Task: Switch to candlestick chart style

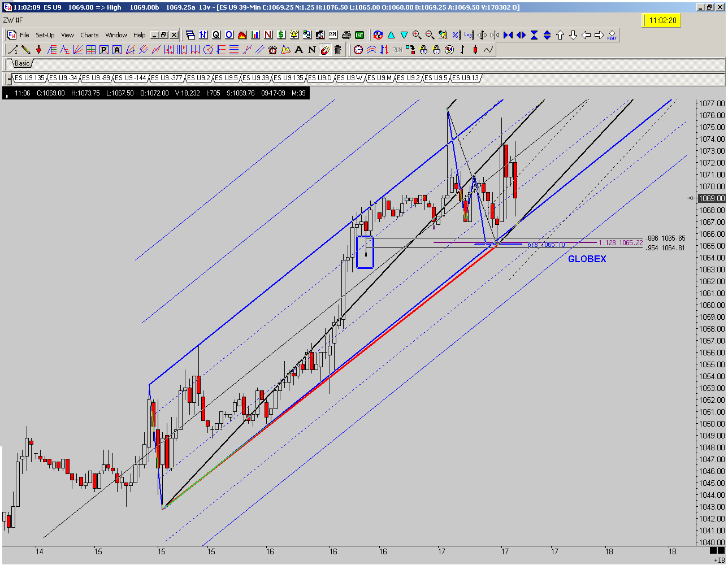Action: pyautogui.click(x=475, y=50)
